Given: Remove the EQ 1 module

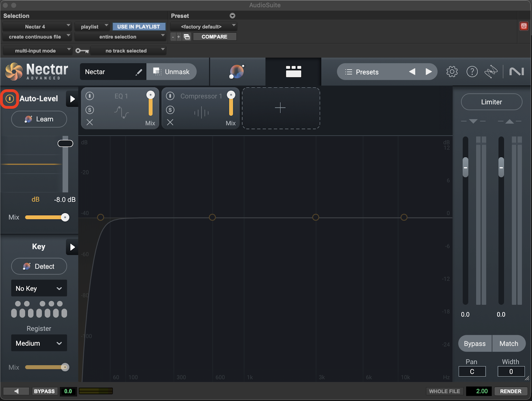Looking at the screenshot, I should click(x=90, y=122).
